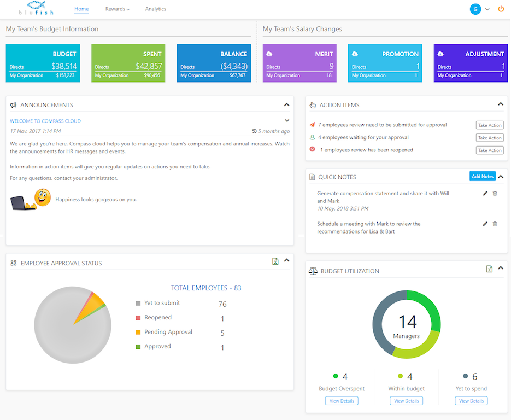Open the Analytics tab
This screenshot has height=420, width=511.
coord(155,9)
